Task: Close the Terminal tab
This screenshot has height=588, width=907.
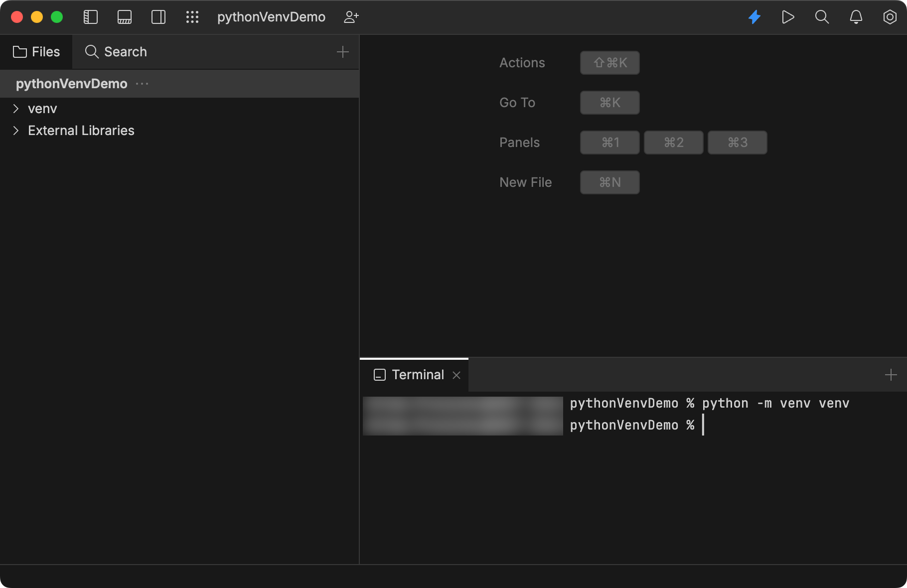Action: click(x=456, y=375)
